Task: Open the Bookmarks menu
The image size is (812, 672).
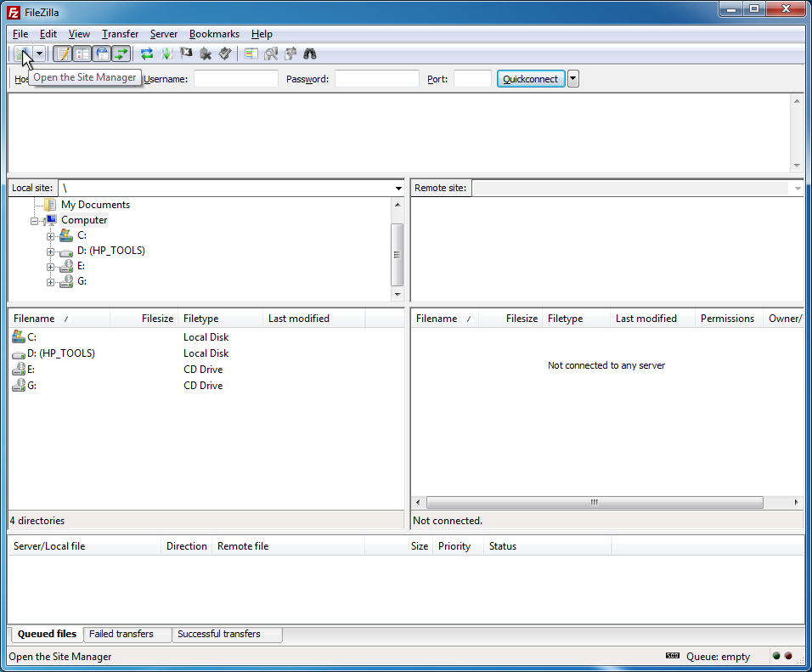Action: point(214,34)
